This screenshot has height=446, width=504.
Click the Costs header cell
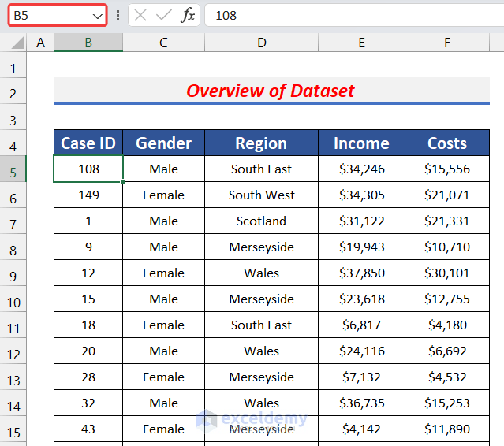click(x=447, y=143)
